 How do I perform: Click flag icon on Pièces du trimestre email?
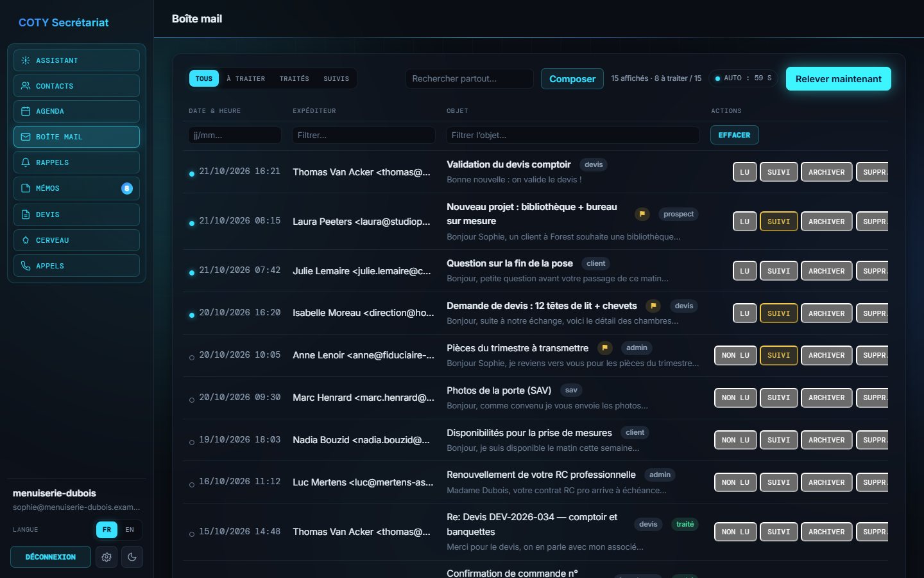click(604, 347)
